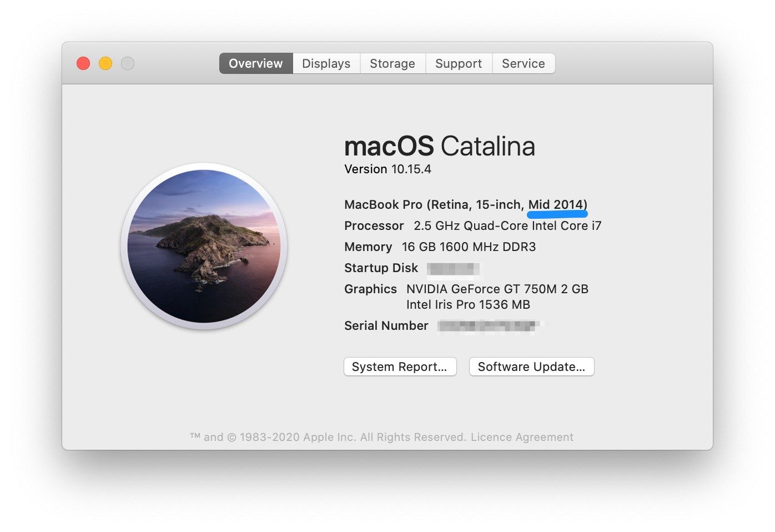Click the Processor label

(374, 226)
